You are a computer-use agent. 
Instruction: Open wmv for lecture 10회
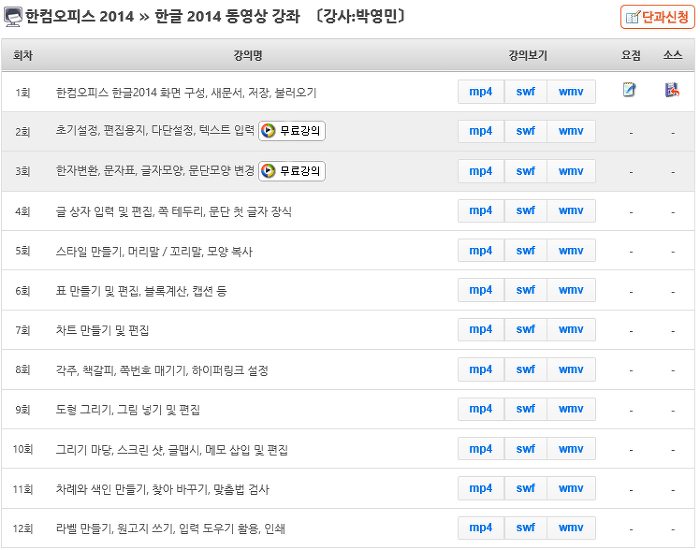[571, 449]
